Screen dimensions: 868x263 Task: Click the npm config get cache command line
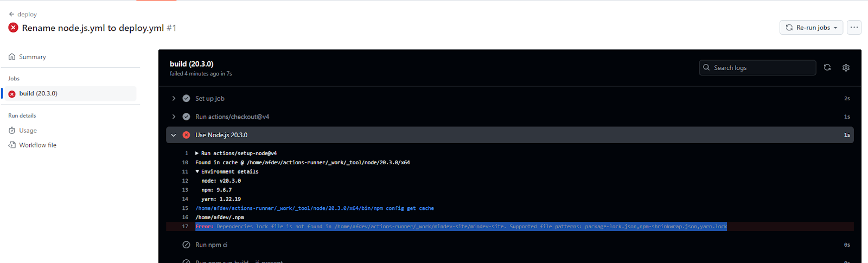[315, 208]
